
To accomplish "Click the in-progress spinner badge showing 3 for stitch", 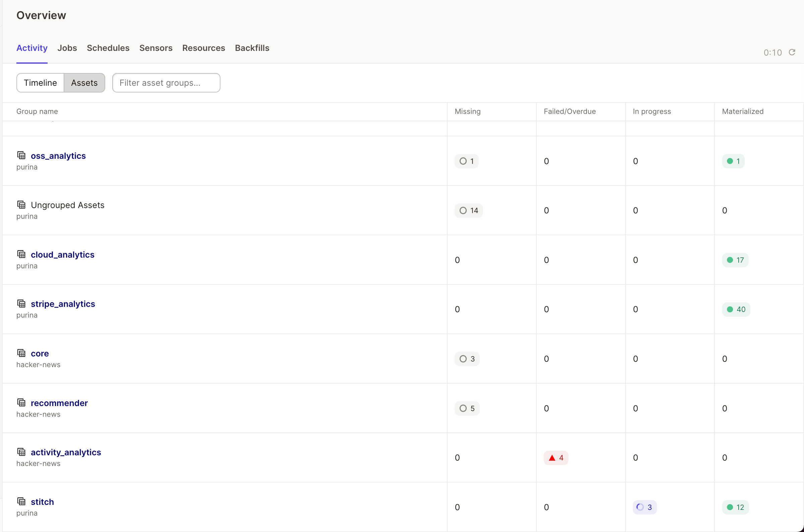I will (645, 507).
